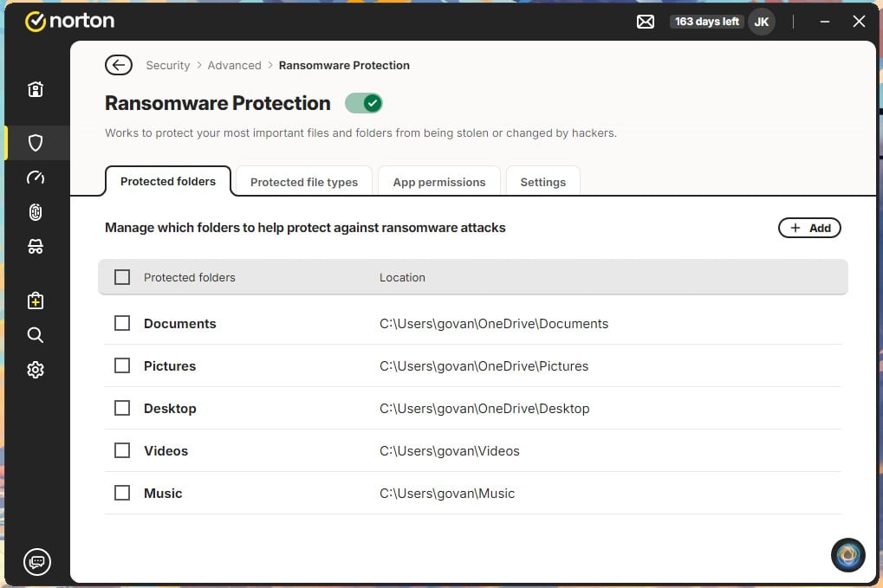
Task: Open the clipboard plus sidebar icon
Action: pos(36,300)
